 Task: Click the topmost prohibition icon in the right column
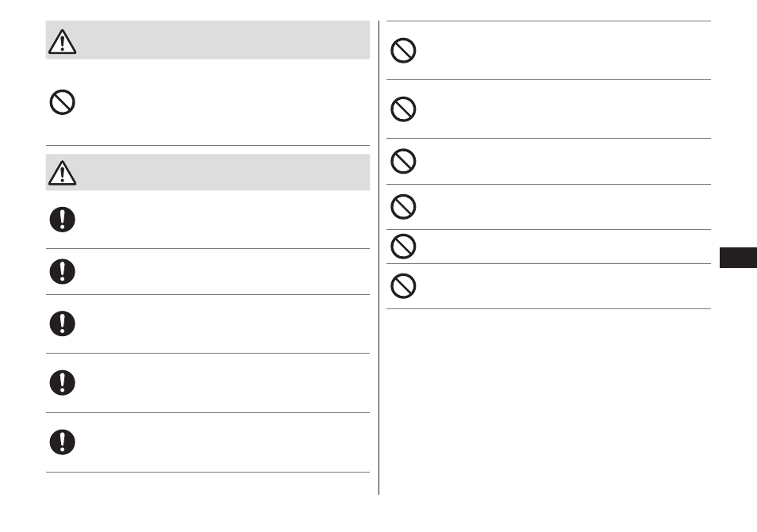pos(403,50)
